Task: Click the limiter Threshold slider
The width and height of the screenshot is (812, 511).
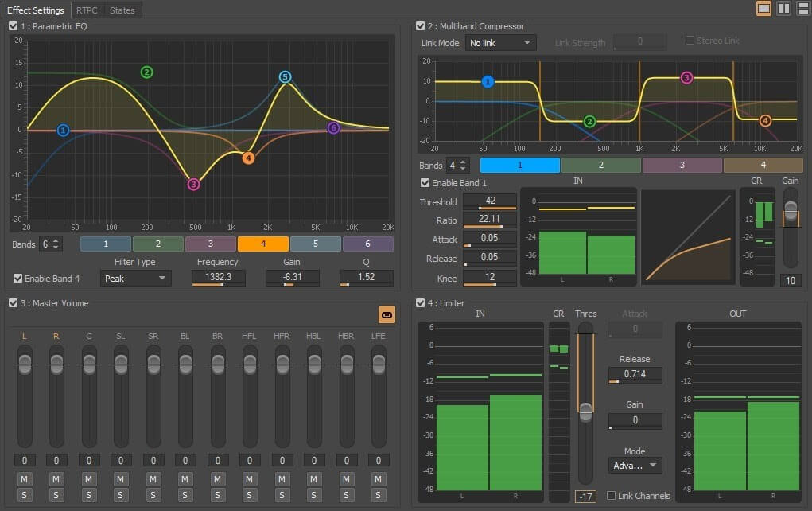Action: click(x=586, y=412)
